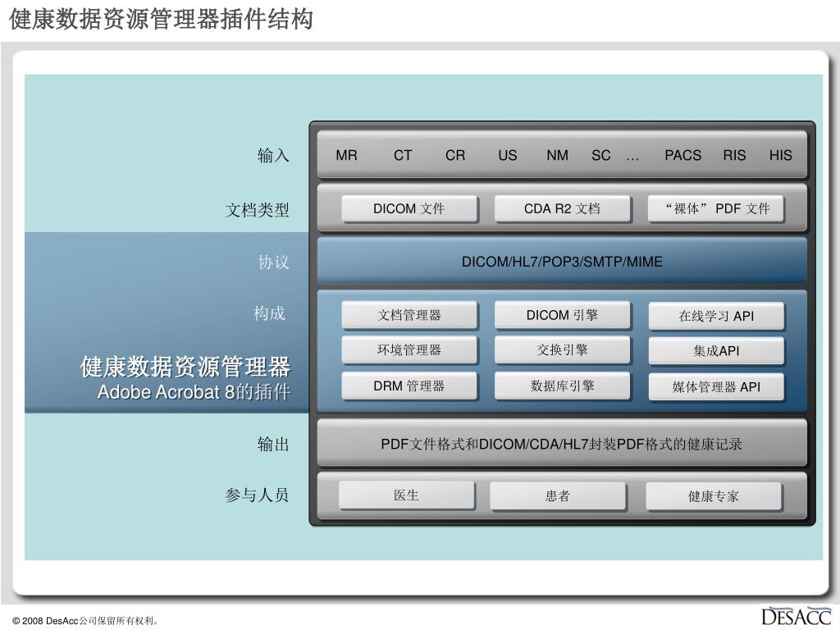Click the DICOM 文件 box

409,208
